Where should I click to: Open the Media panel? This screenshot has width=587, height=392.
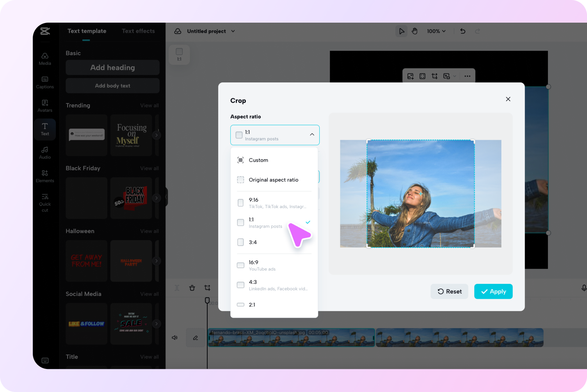pyautogui.click(x=45, y=59)
